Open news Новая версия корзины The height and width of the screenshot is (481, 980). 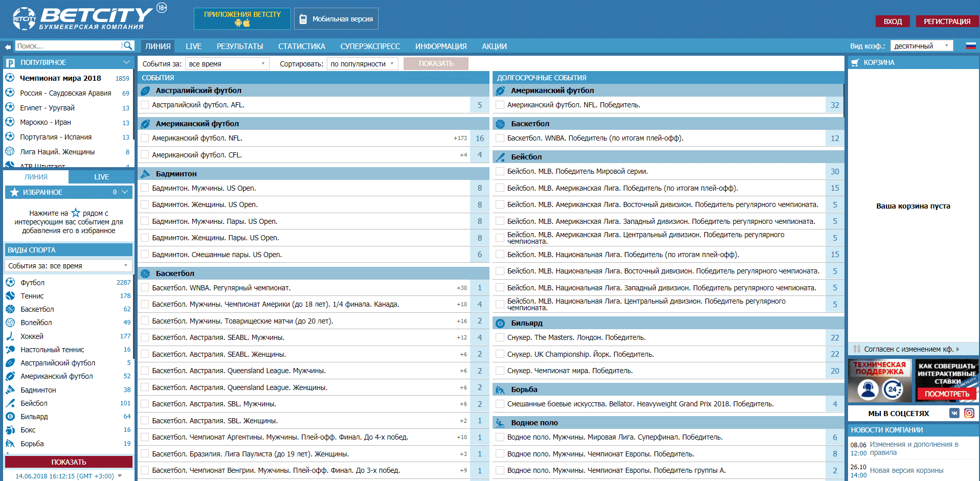point(906,470)
